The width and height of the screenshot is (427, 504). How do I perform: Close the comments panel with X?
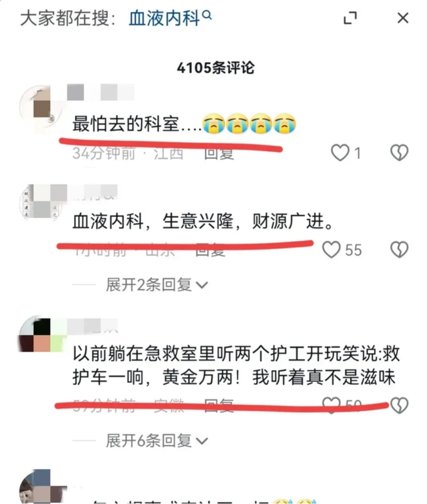[x=403, y=18]
